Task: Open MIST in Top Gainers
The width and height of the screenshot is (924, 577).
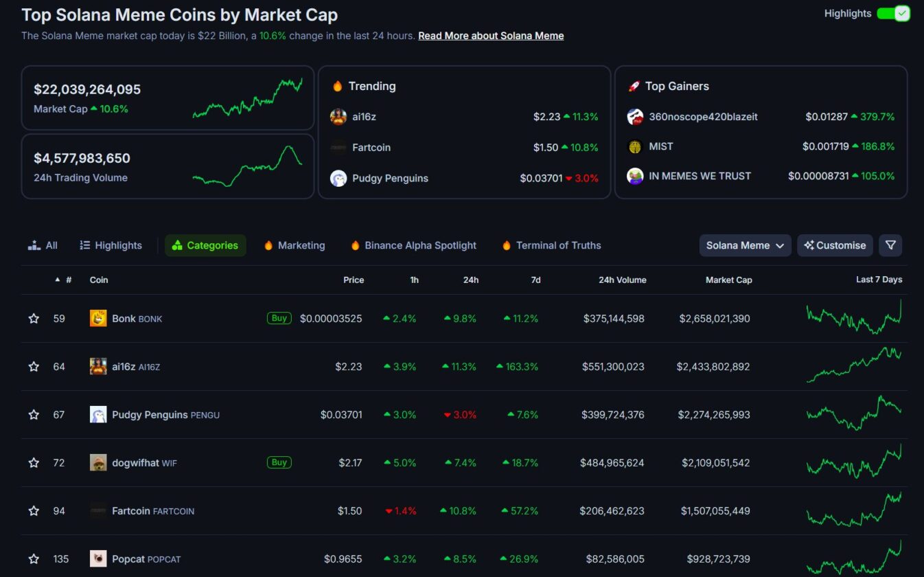Action: tap(661, 146)
